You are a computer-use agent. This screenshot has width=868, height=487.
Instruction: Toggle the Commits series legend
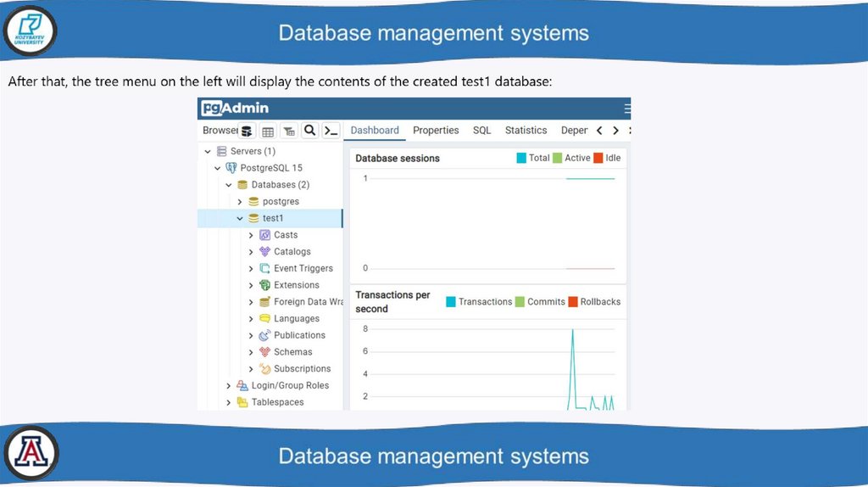520,302
